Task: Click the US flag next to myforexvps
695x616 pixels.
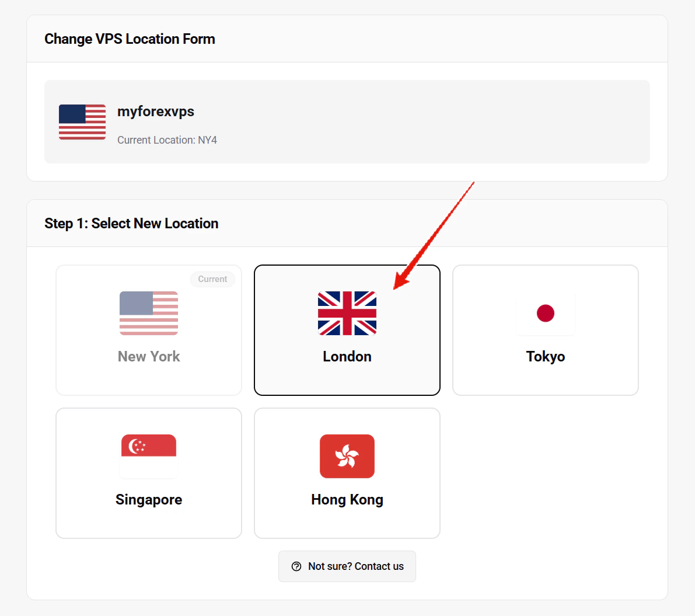Action: (82, 122)
